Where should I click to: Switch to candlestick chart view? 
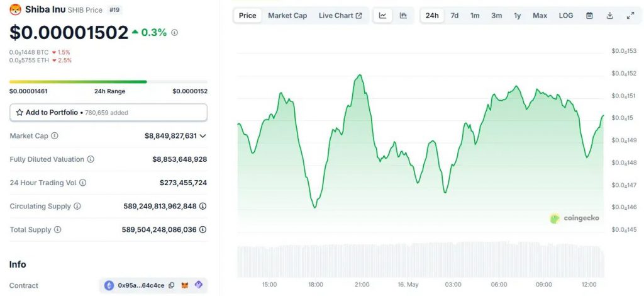pos(403,16)
